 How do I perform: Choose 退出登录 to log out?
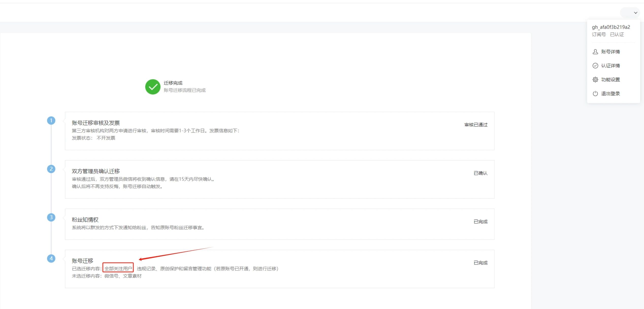610,94
